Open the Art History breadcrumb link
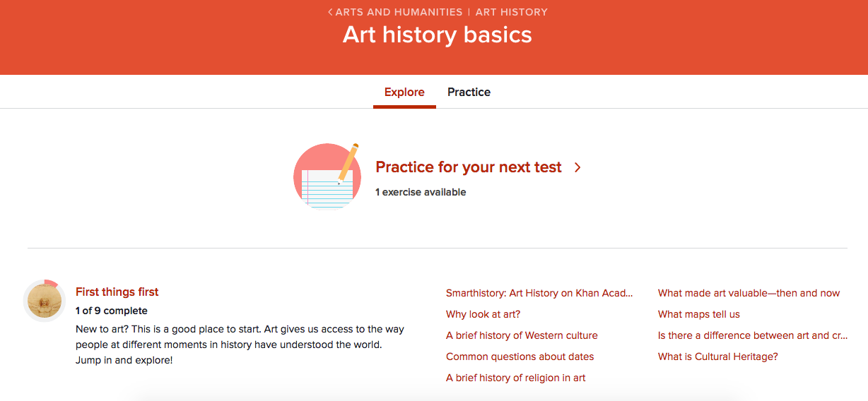Viewport: 868px width, 401px height. 511,12
